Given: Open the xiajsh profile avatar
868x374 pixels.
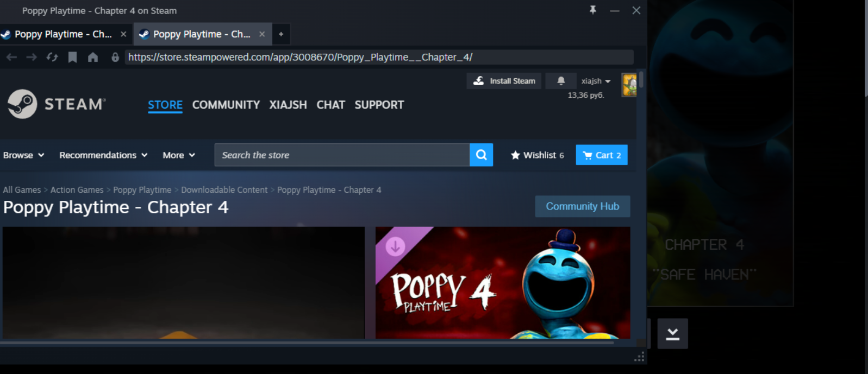Looking at the screenshot, I should 629,85.
